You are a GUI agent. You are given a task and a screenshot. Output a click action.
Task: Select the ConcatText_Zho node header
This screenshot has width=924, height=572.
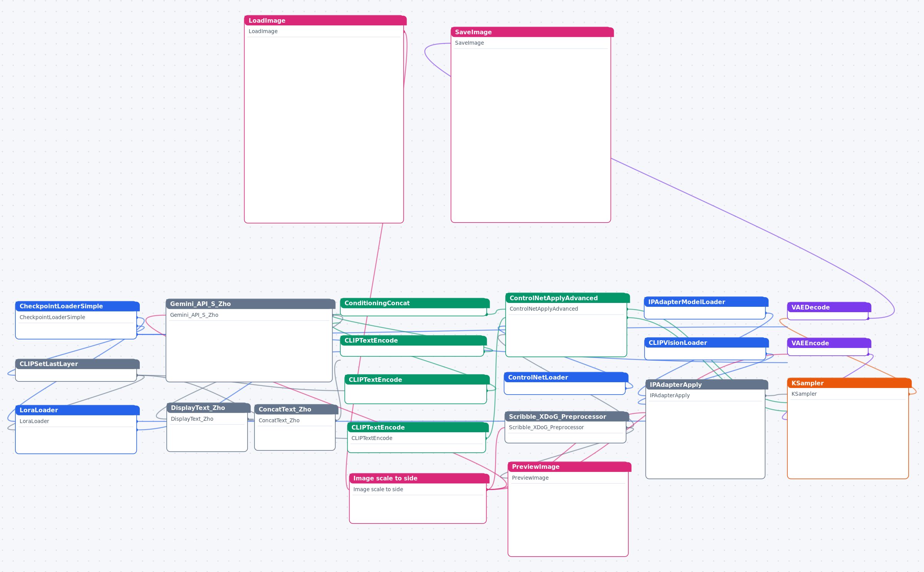(x=296, y=409)
